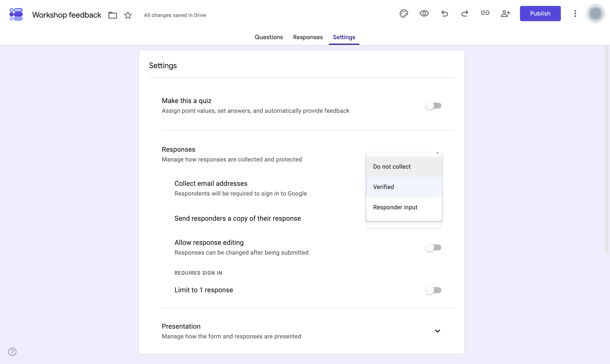Viewport: 610px width, 364px height.
Task: Open the more options menu
Action: click(575, 14)
